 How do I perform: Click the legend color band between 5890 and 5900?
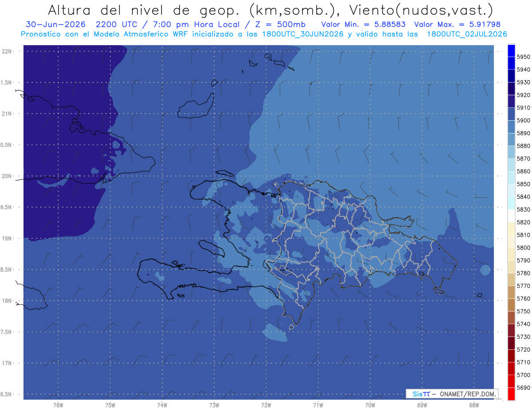511,127
